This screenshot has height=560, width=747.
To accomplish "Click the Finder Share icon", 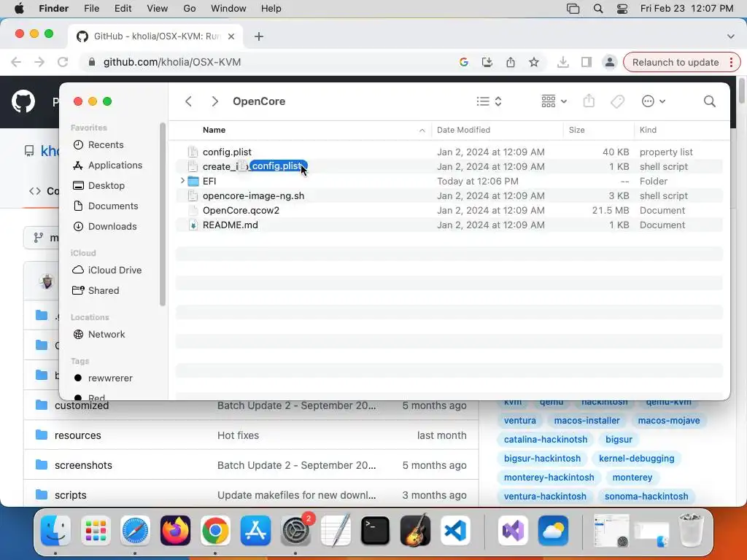I will coord(589,101).
